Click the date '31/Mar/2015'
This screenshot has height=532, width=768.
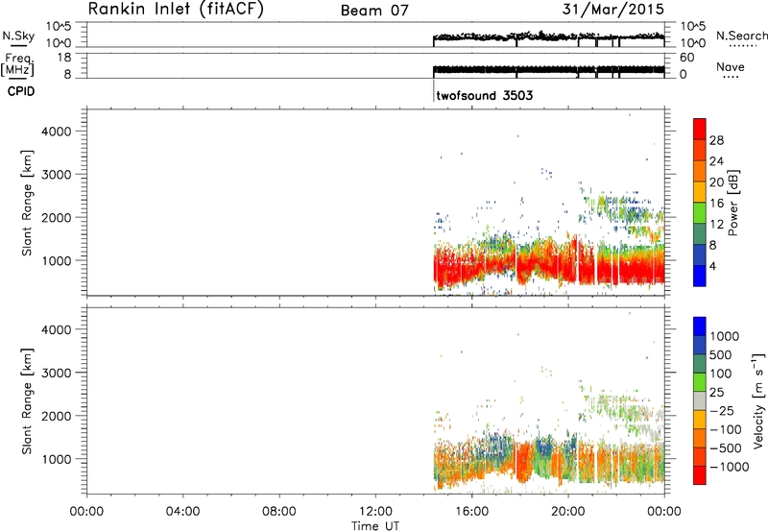[x=613, y=9]
